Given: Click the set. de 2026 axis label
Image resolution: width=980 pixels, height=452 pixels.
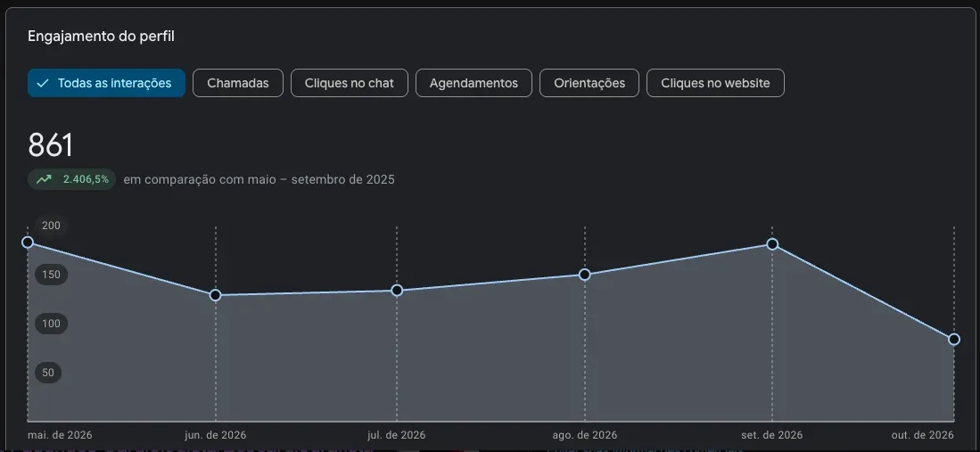Looking at the screenshot, I should coord(772,435).
